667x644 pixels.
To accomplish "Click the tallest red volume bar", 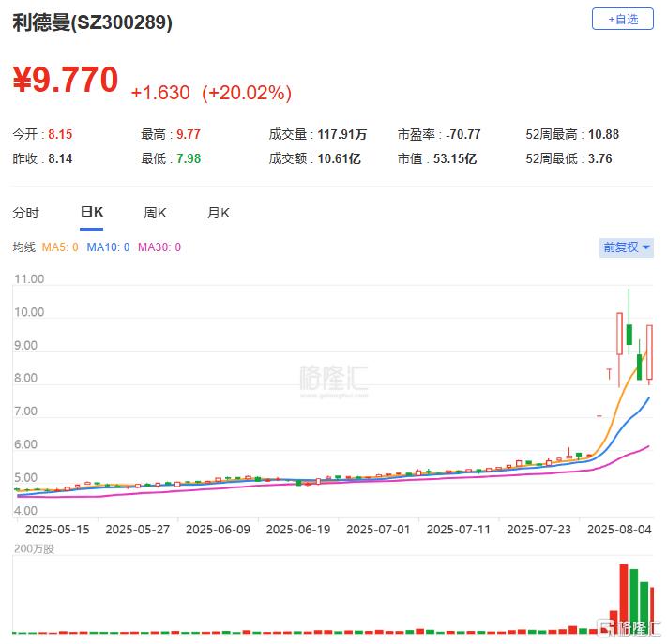I will tap(624, 598).
